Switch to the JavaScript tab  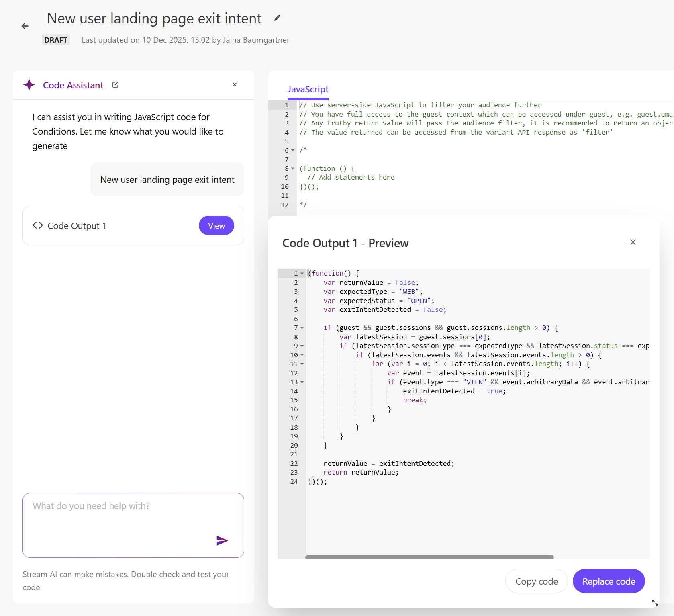[x=308, y=89]
